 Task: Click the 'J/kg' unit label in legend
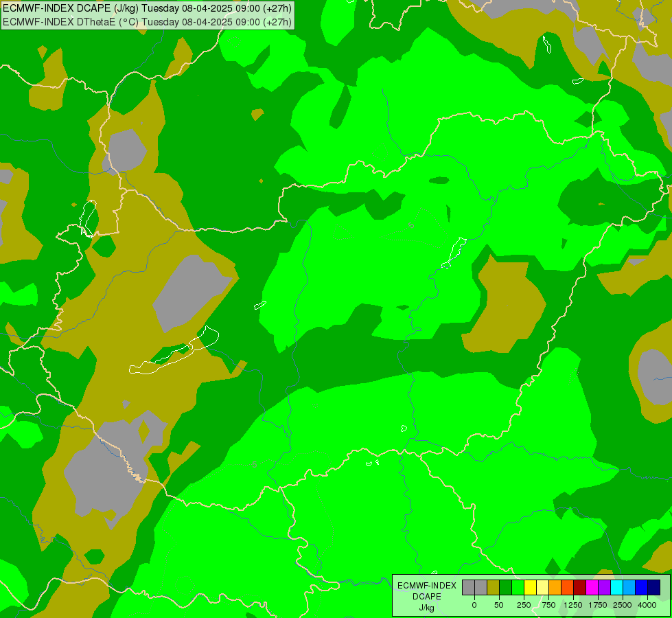[x=427, y=608]
